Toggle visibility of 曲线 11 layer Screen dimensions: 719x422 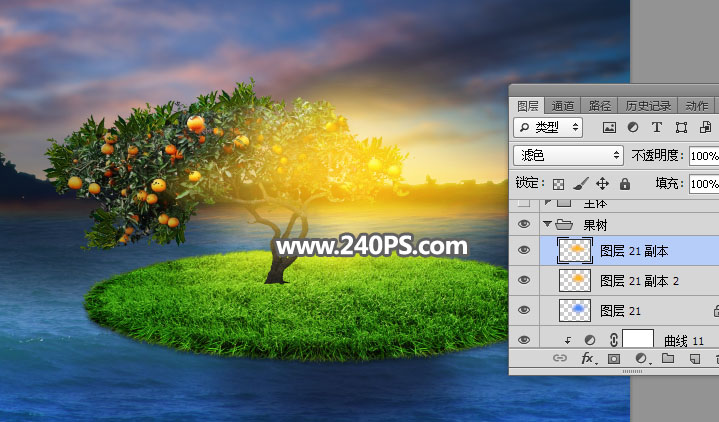(524, 340)
